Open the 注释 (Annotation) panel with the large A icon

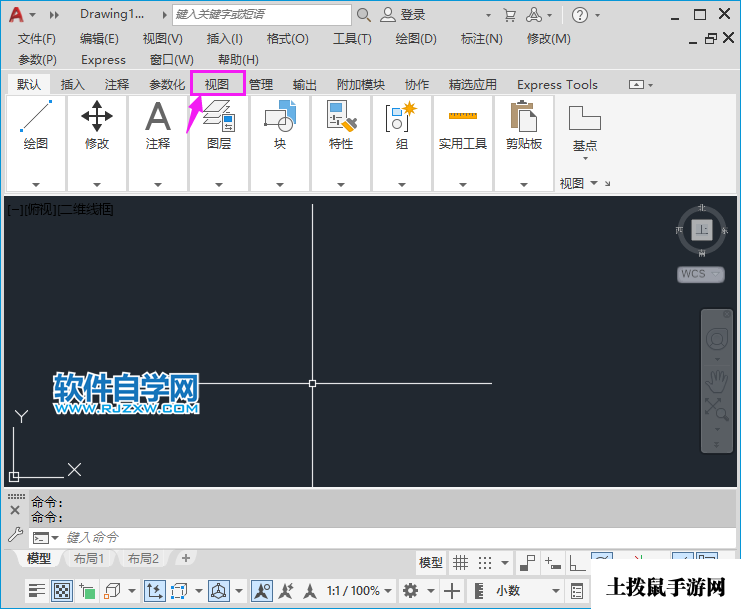tap(158, 116)
